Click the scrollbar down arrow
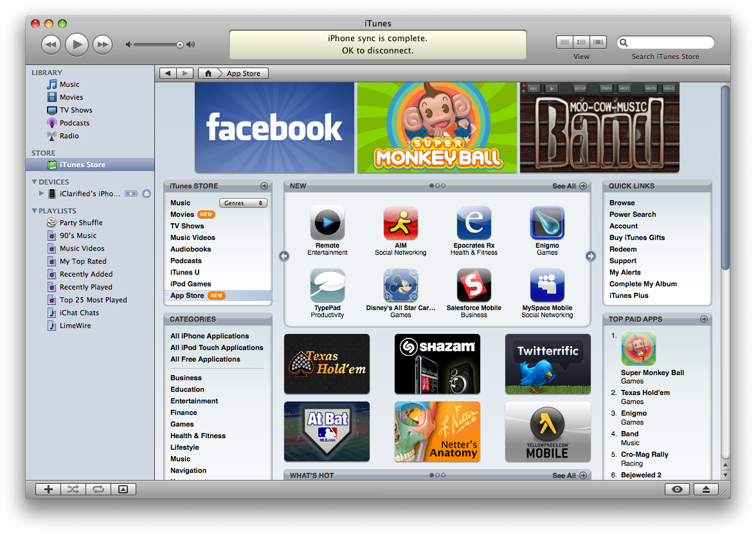Image resolution: width=756 pixels, height=534 pixels. [725, 475]
